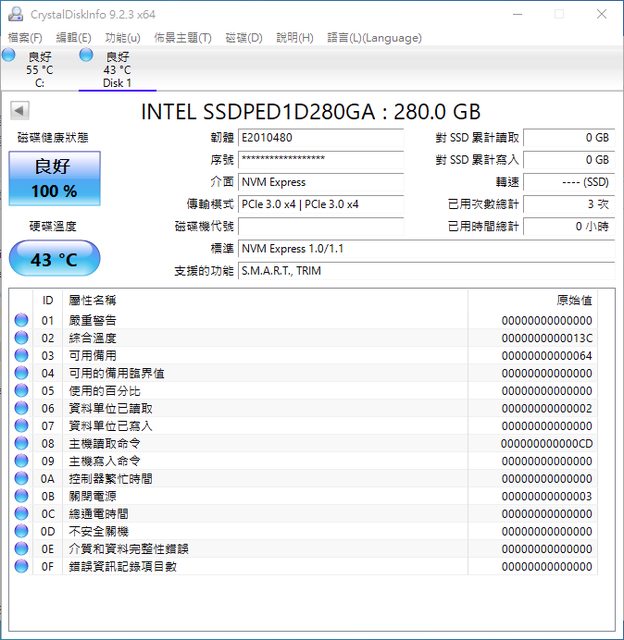624x640 pixels.
Task: Click the C: drive blue status orb
Action: [x=9, y=55]
